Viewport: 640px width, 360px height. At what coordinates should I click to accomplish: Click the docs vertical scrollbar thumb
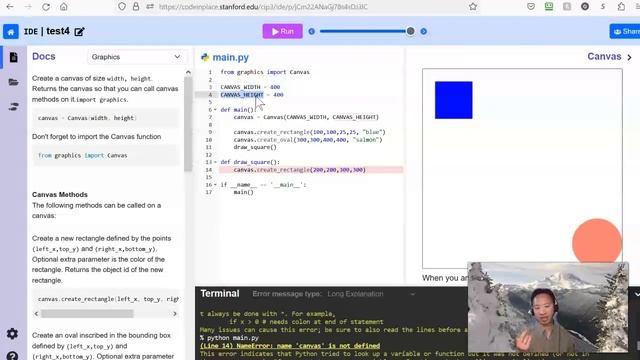[188, 124]
